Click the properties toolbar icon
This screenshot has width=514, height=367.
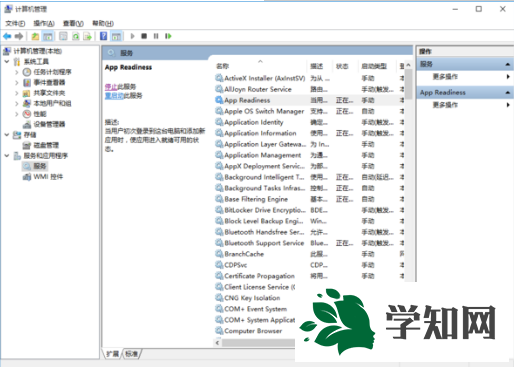click(63, 36)
